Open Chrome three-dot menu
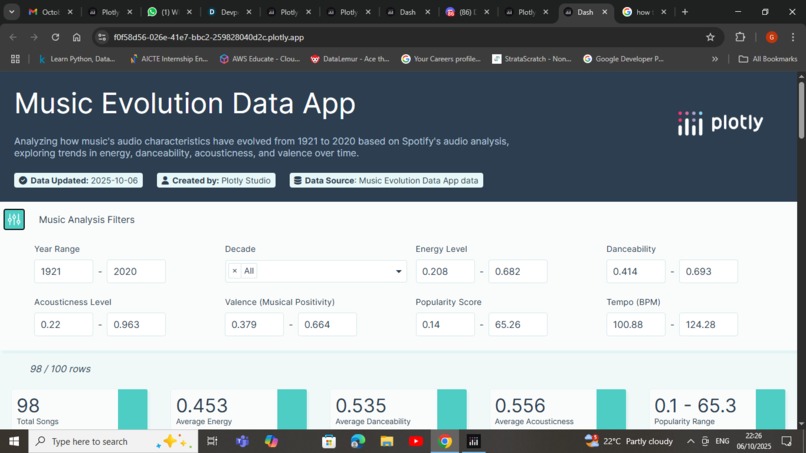The image size is (806, 453). pyautogui.click(x=793, y=37)
